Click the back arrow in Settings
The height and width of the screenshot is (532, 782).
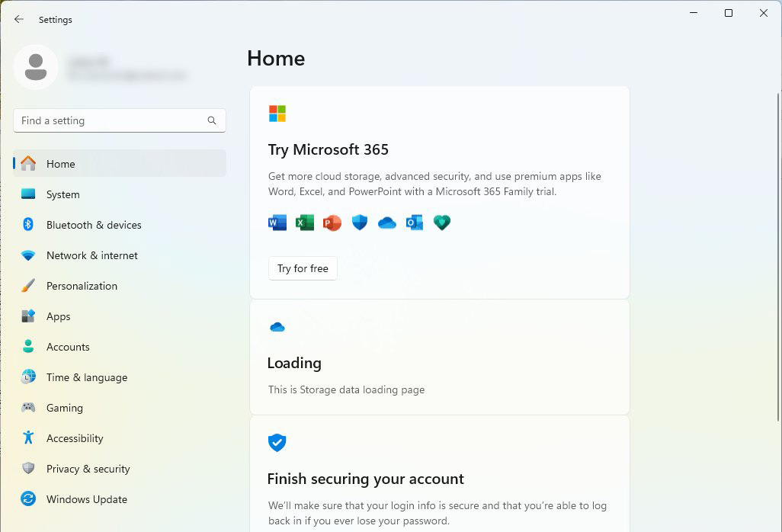[x=19, y=20]
